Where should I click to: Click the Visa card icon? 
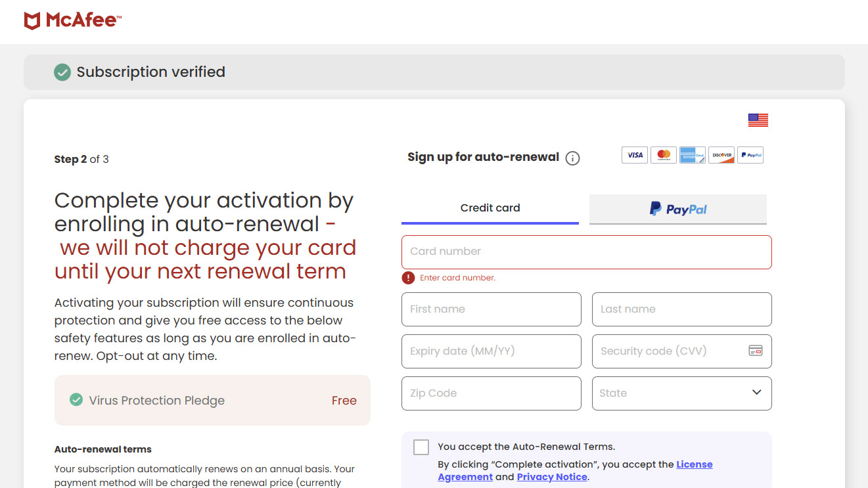pyautogui.click(x=635, y=155)
